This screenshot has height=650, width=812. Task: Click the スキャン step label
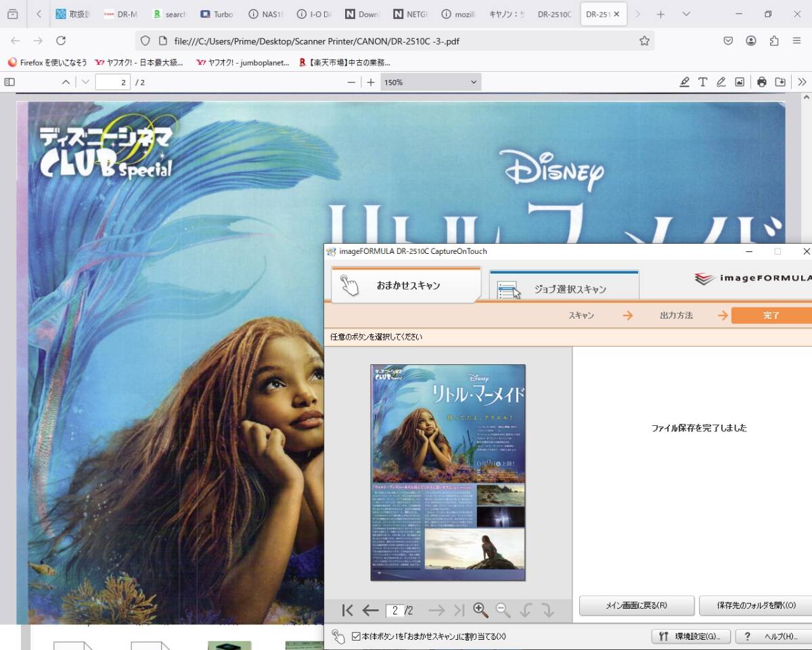(581, 316)
